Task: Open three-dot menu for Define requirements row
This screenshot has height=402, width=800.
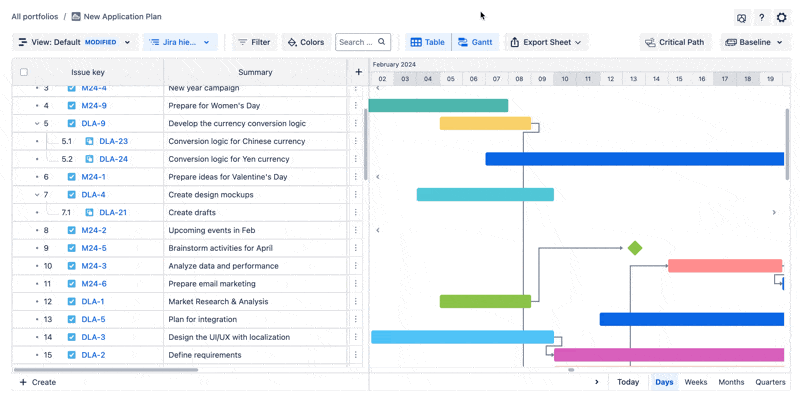Action: click(356, 355)
